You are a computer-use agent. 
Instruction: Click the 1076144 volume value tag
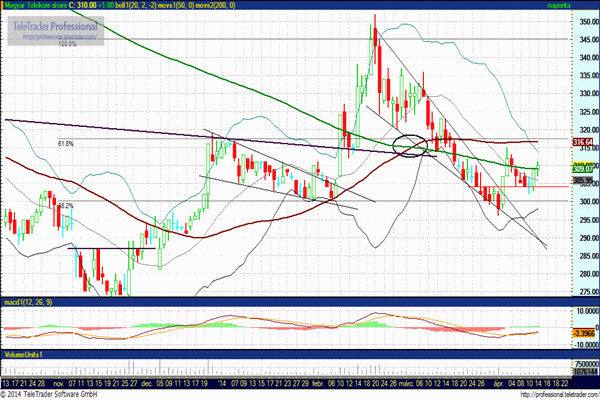tap(585, 372)
